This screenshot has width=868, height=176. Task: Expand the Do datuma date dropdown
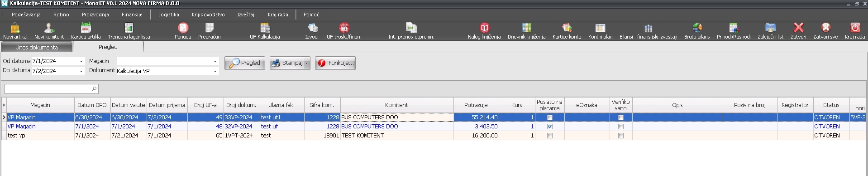coord(81,71)
